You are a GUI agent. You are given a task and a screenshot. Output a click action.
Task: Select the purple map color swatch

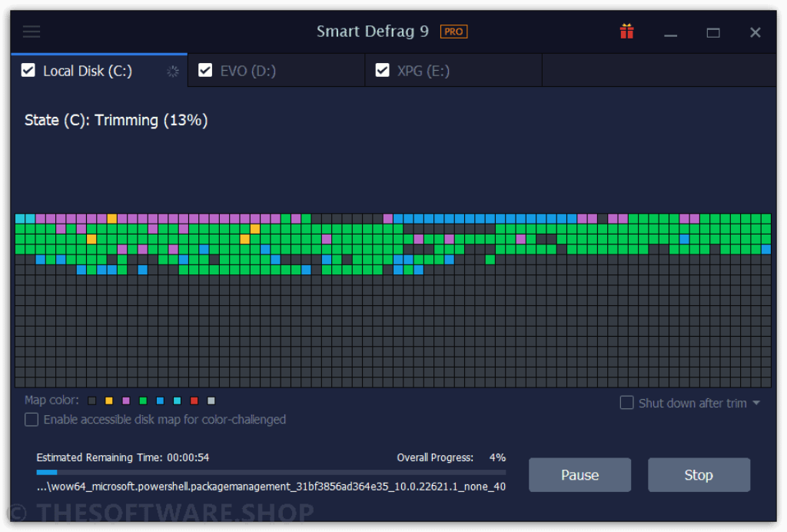click(x=126, y=401)
